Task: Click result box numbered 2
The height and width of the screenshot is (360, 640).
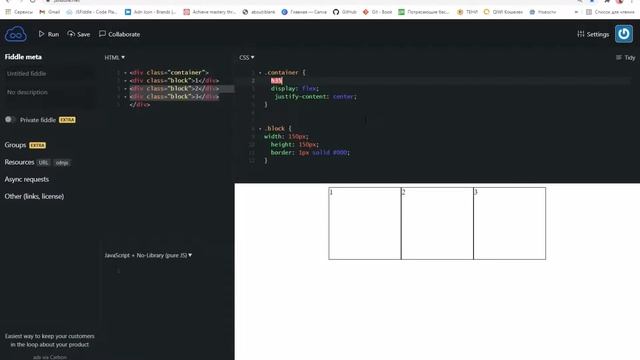Action: click(x=437, y=223)
